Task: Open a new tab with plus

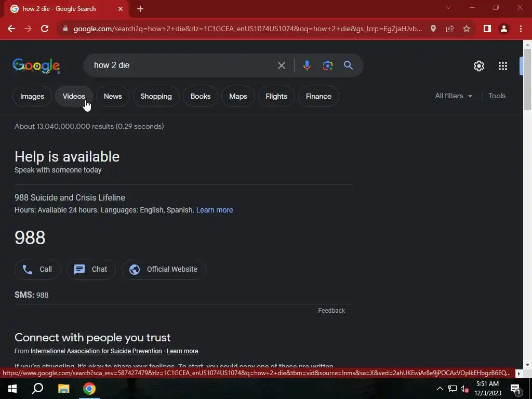Action: point(140,9)
